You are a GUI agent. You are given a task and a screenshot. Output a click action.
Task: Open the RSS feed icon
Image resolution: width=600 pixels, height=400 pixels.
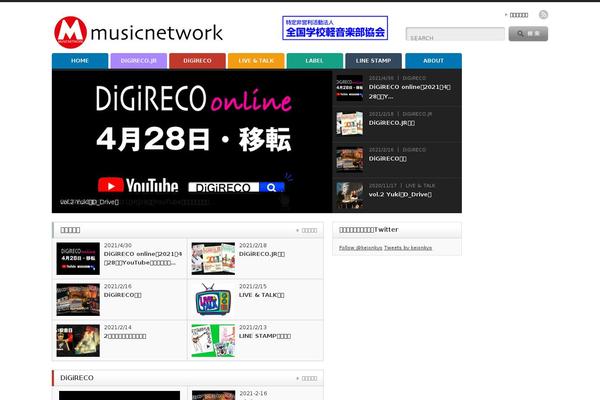pos(543,15)
